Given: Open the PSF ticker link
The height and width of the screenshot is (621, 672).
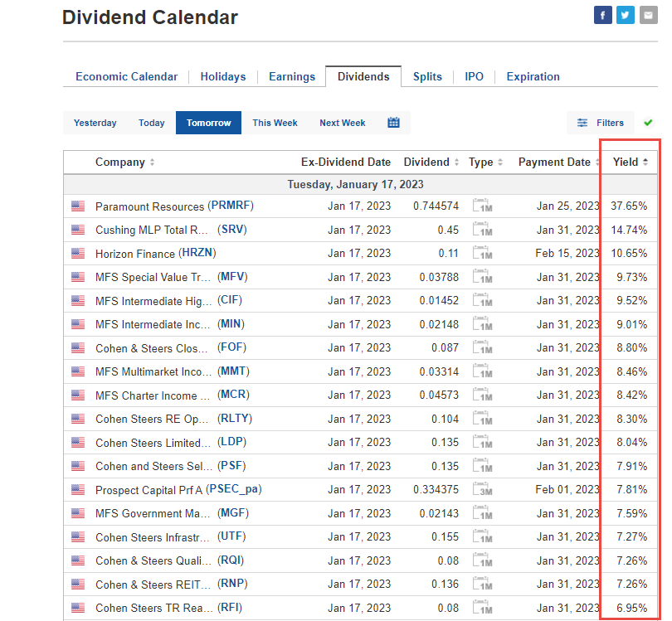Looking at the screenshot, I should tap(231, 465).
